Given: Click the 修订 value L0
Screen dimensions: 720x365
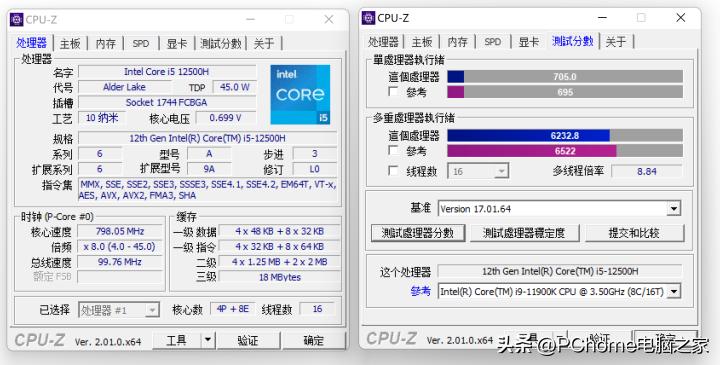Looking at the screenshot, I should pyautogui.click(x=315, y=169).
